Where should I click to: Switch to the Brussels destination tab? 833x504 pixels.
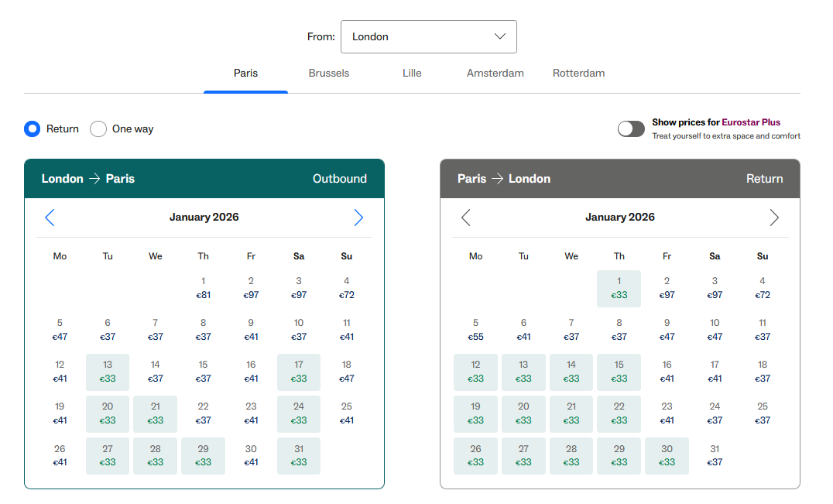click(328, 73)
